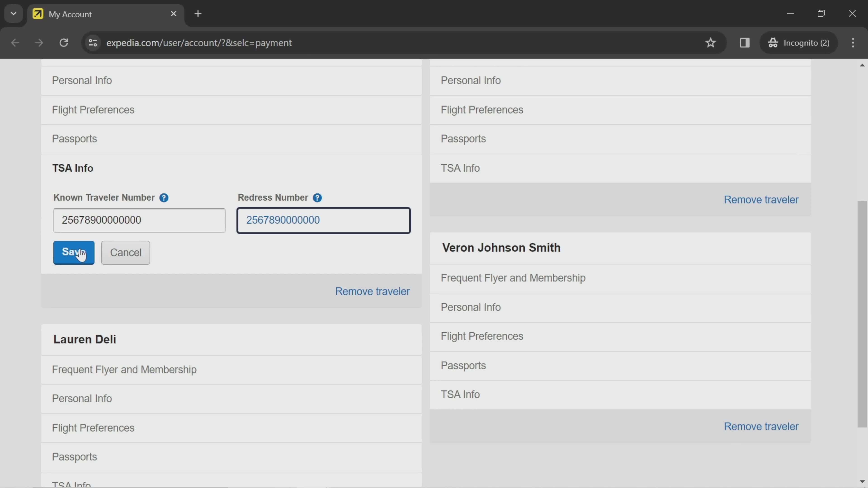Viewport: 868px width, 488px height.
Task: Expand Veron Johnson Smith's TSA Info
Action: tap(620, 395)
